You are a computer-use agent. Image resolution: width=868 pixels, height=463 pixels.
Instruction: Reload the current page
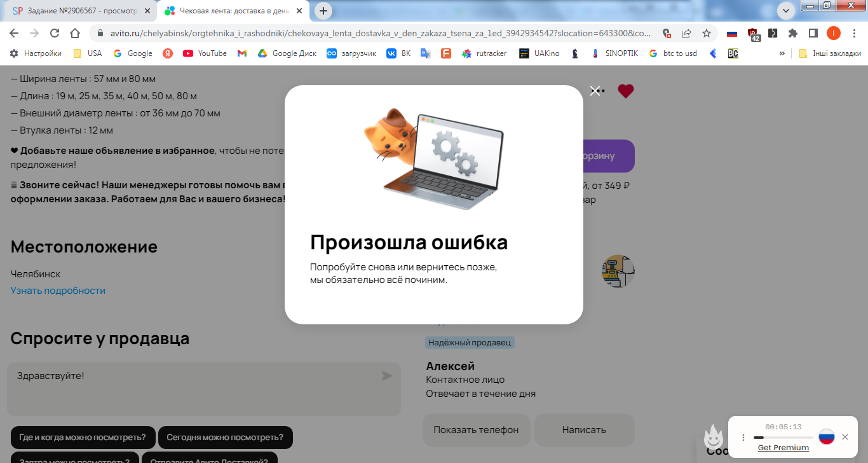pos(55,33)
